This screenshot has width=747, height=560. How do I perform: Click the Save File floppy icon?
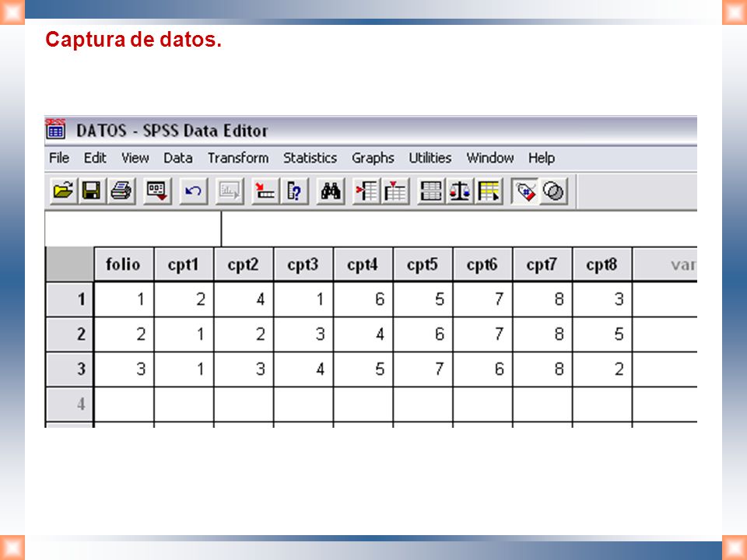tap(92, 191)
